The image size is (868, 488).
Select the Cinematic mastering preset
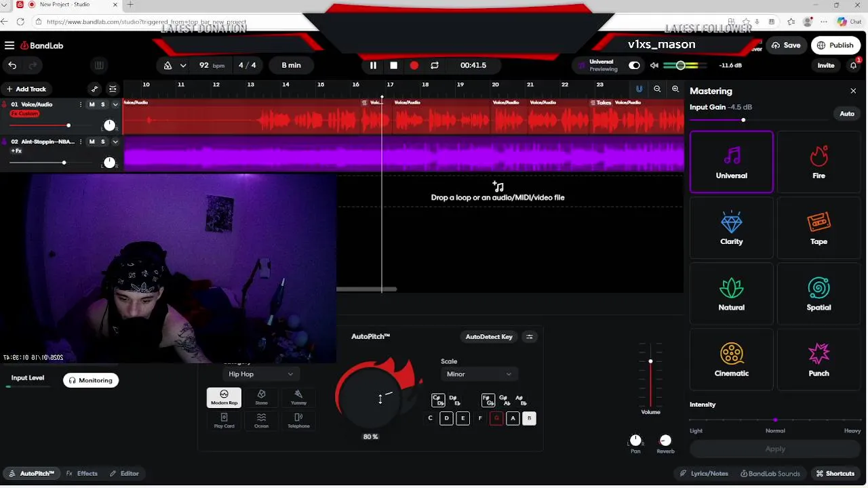pyautogui.click(x=732, y=359)
